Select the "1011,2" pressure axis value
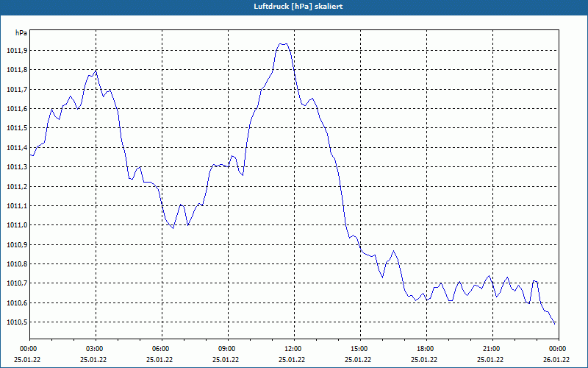Viewport: 588px width, 368px height. 17,187
